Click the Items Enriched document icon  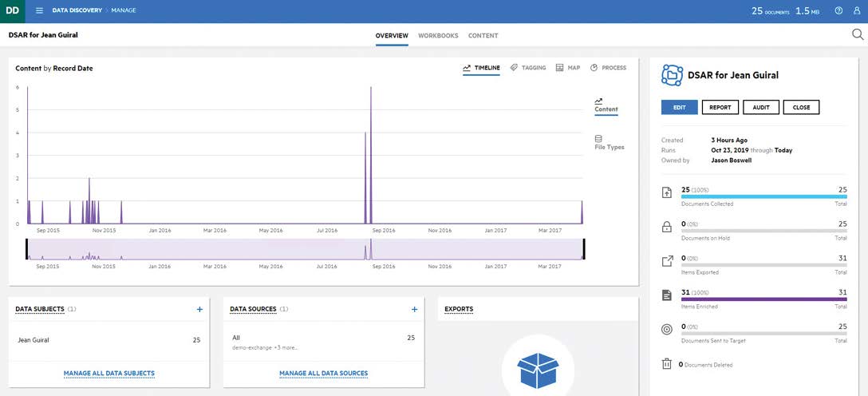tap(667, 295)
